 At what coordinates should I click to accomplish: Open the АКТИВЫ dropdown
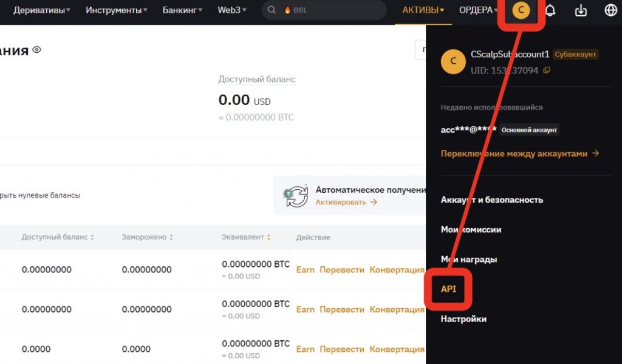[423, 10]
